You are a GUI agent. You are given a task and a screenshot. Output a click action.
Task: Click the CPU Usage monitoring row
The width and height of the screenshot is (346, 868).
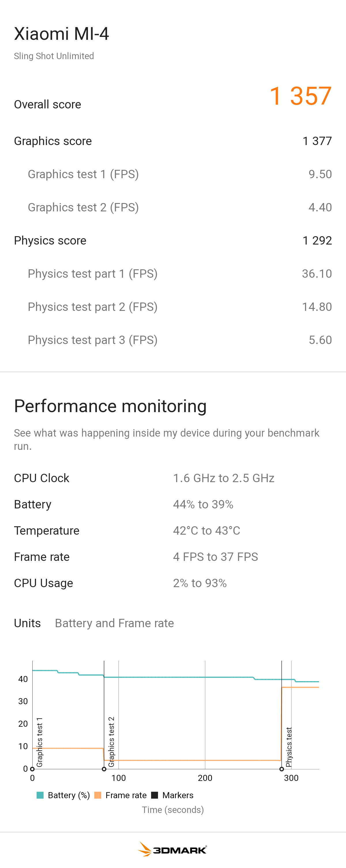173,583
